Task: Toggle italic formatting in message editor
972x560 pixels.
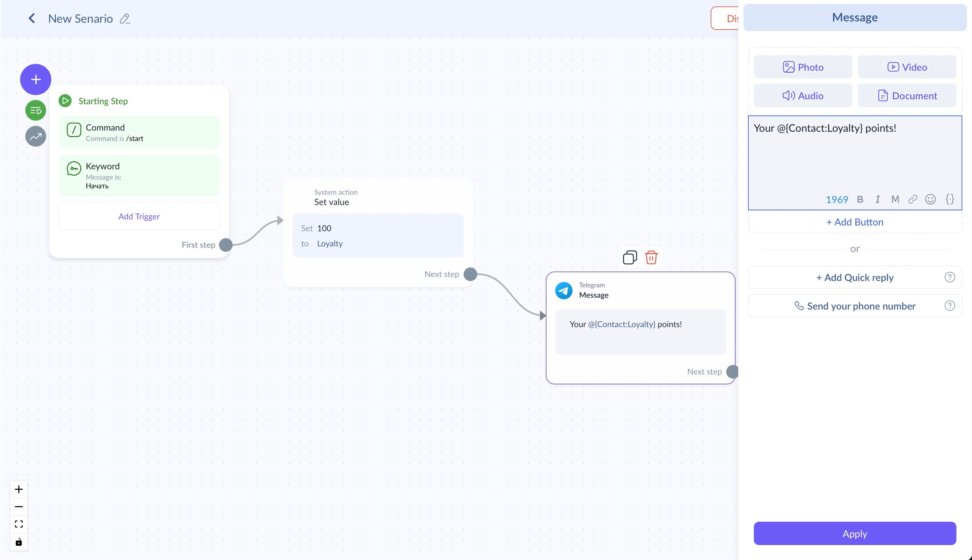Action: tap(877, 199)
